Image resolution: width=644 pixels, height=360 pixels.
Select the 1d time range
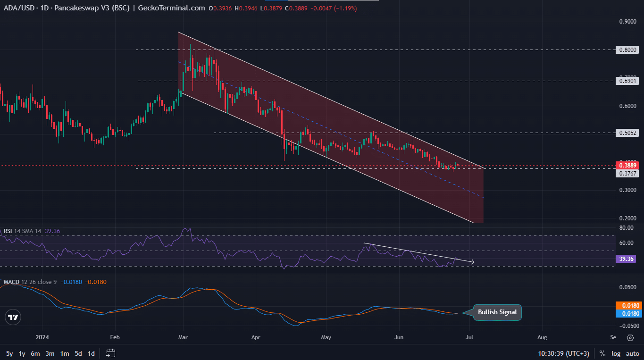(91, 353)
